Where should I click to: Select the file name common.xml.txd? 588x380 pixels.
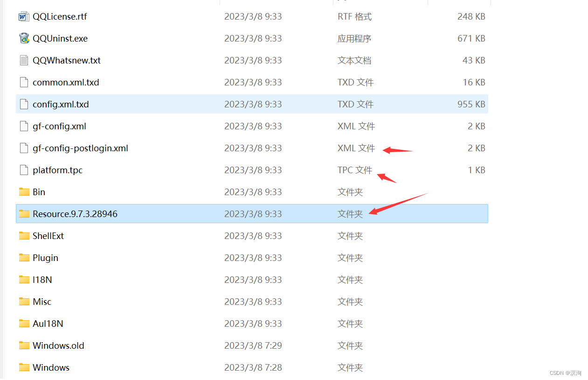click(x=66, y=83)
